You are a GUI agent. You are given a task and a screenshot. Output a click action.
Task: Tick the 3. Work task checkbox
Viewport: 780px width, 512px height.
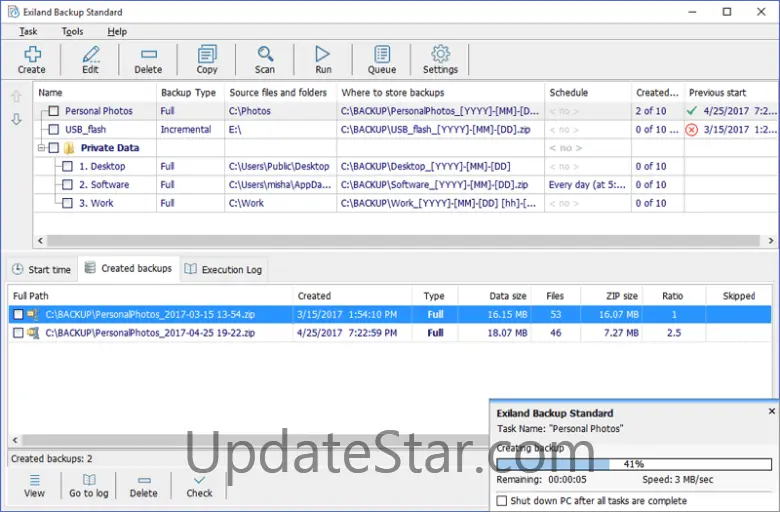[x=67, y=203]
